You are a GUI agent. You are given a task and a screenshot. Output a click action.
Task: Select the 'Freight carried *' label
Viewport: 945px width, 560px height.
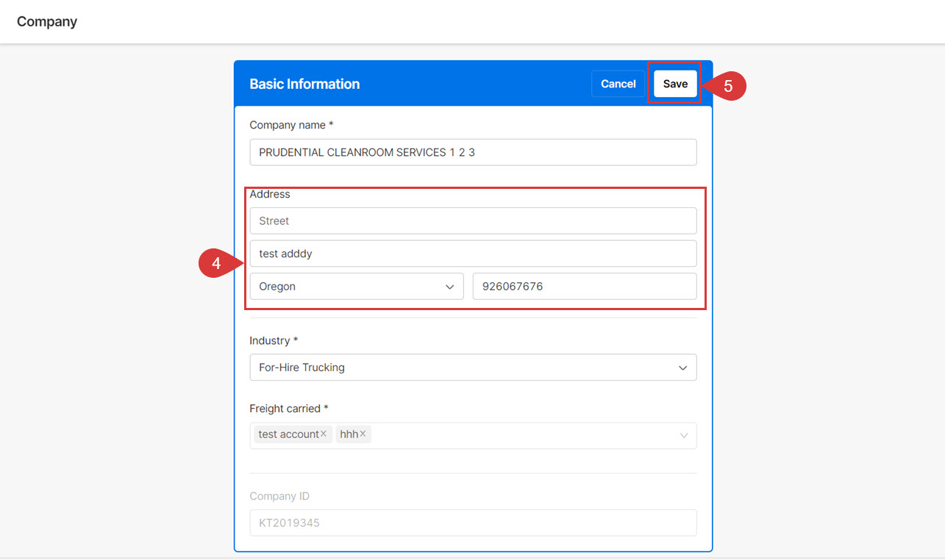[x=289, y=408]
